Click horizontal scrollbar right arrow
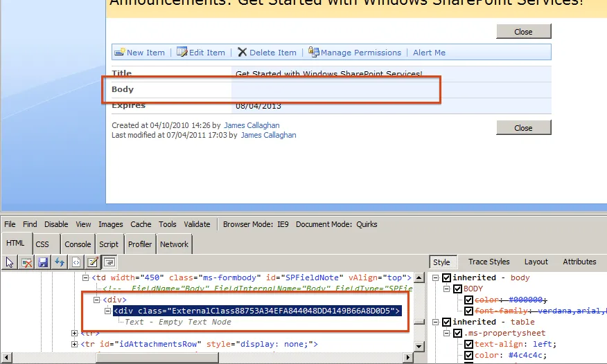 [407, 358]
